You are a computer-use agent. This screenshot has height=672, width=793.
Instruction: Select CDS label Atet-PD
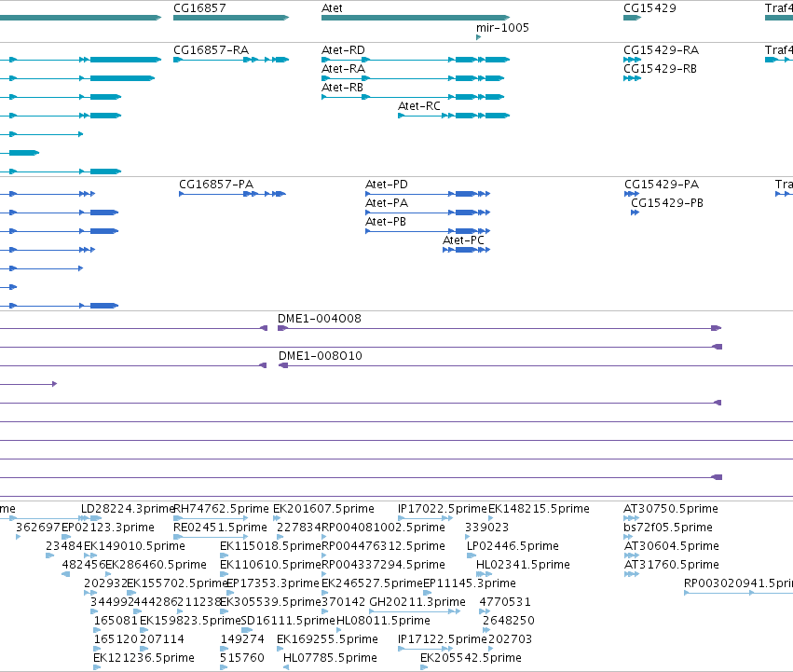pyautogui.click(x=387, y=185)
